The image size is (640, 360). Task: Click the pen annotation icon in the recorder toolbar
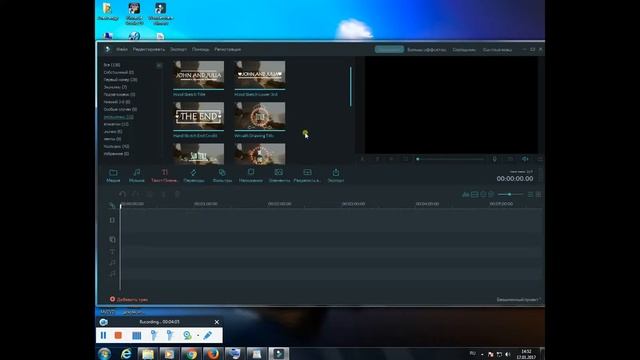(x=208, y=335)
